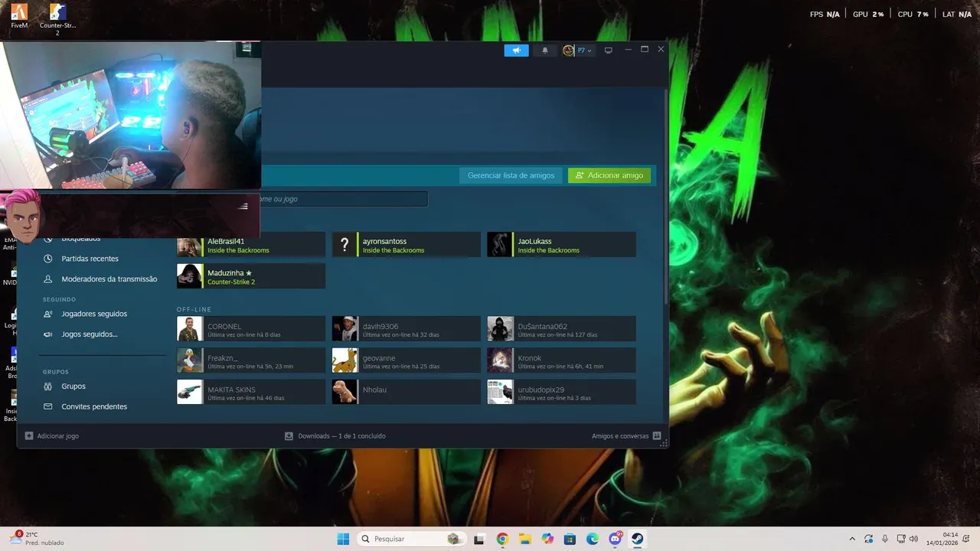Show hidden system tray icons
This screenshot has height=551, width=980.
(x=852, y=539)
